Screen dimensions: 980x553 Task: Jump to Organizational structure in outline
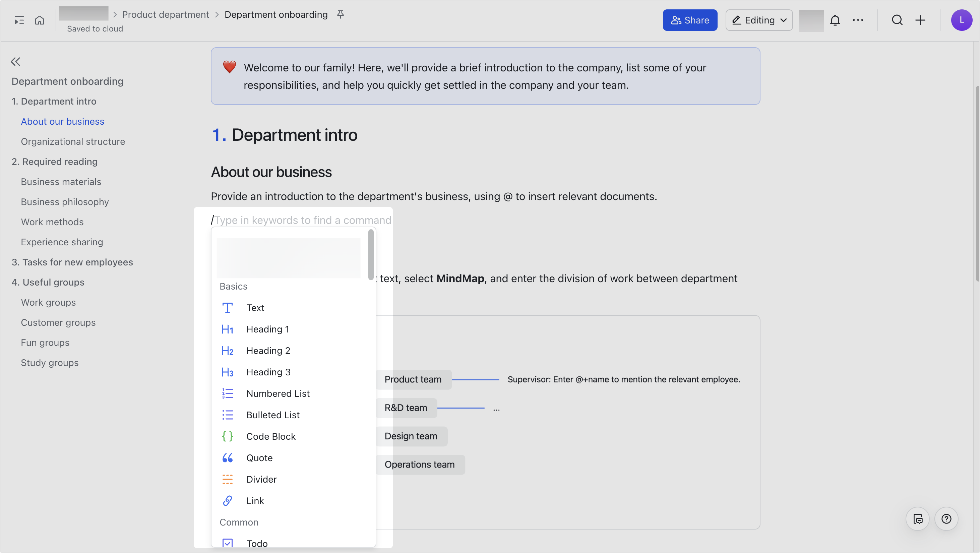(73, 141)
